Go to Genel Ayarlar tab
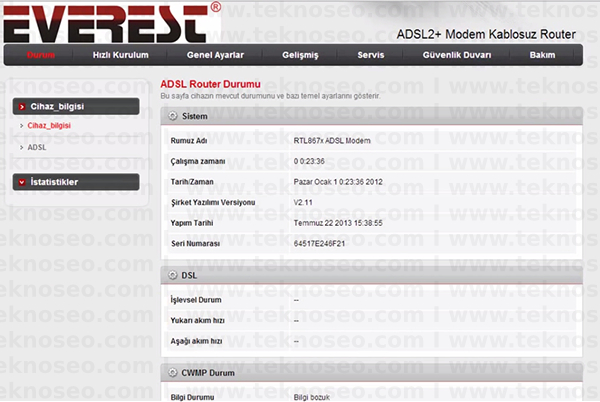 tap(215, 55)
